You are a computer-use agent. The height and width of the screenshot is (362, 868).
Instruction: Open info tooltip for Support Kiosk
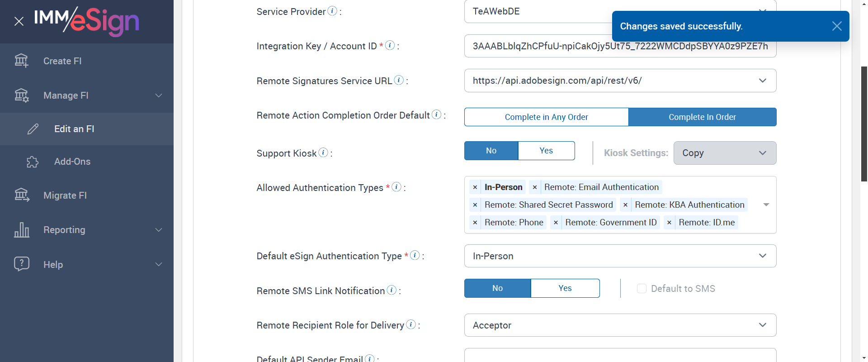coord(323,152)
